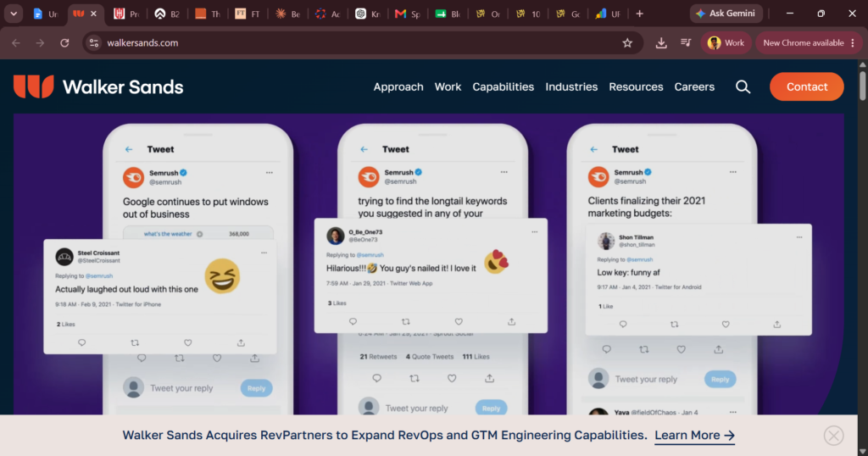
Task: Switch to the 'FT' tab
Action: [x=248, y=14]
